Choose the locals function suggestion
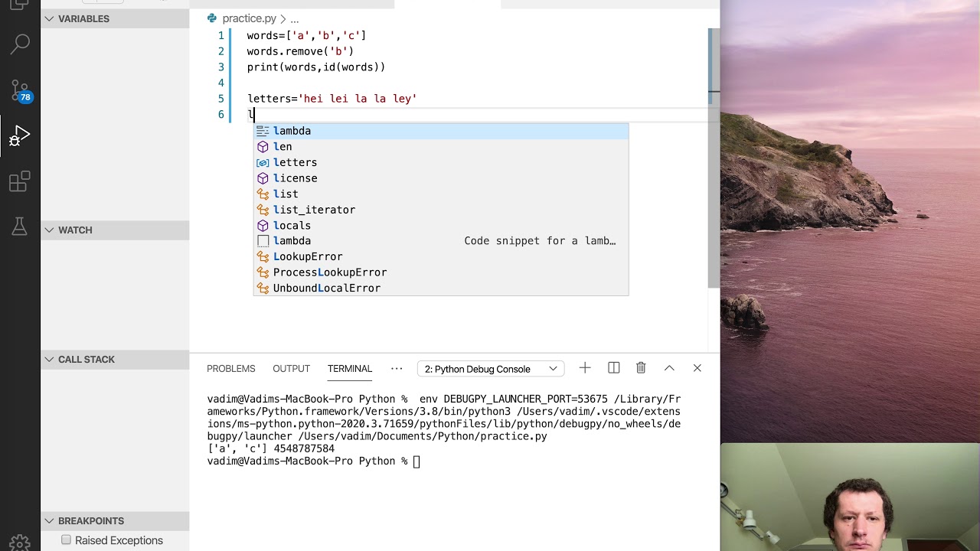Image resolution: width=980 pixels, height=551 pixels. (441, 226)
